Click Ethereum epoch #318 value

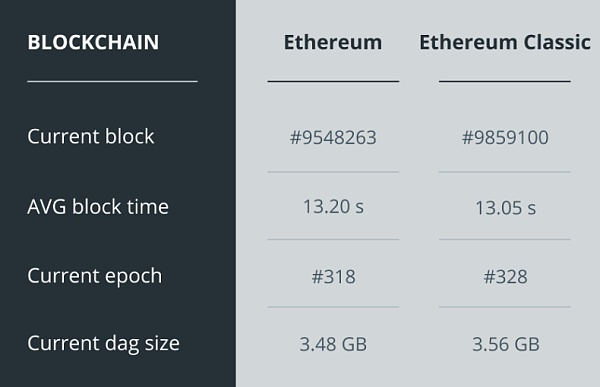[333, 276]
